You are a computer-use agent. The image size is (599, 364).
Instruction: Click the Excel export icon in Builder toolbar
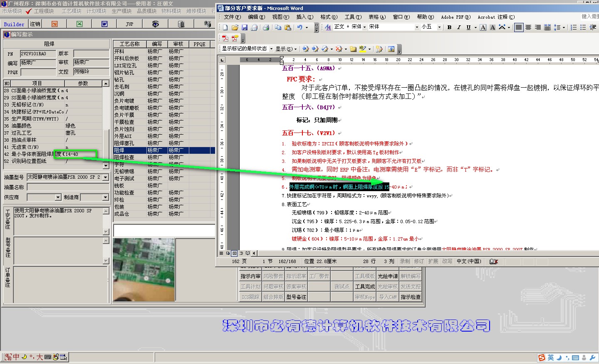point(80,24)
